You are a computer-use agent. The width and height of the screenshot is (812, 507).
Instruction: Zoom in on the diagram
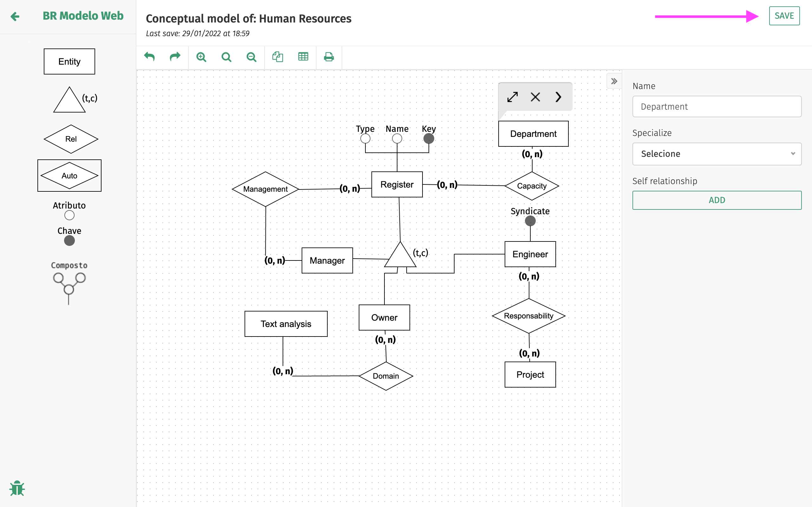click(201, 57)
